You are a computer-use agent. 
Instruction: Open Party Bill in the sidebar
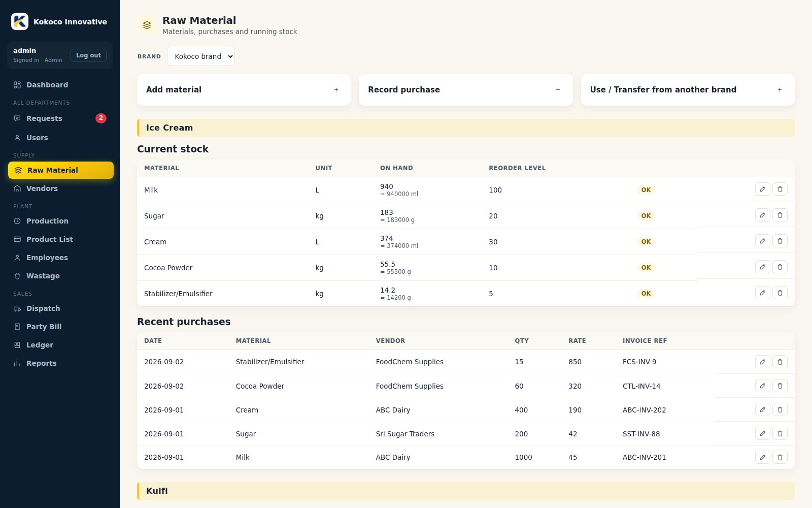coord(60,327)
